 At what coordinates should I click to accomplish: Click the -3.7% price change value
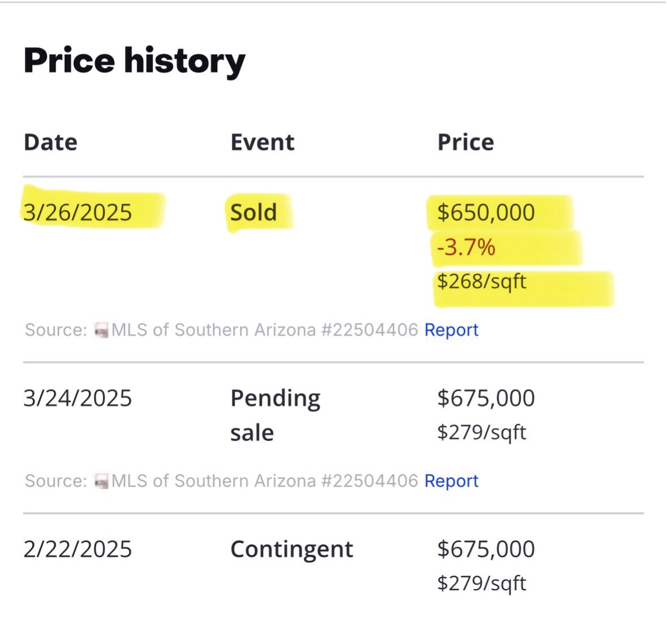[466, 247]
